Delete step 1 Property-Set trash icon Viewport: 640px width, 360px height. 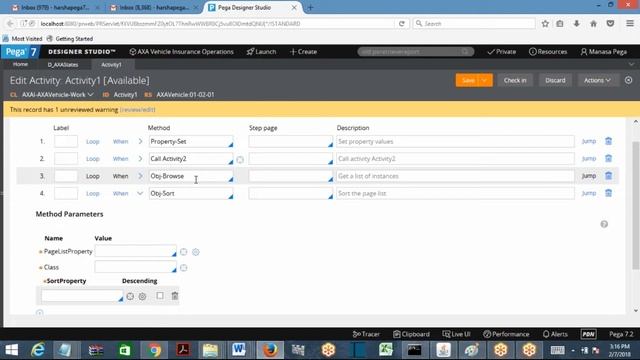pyautogui.click(x=608, y=141)
